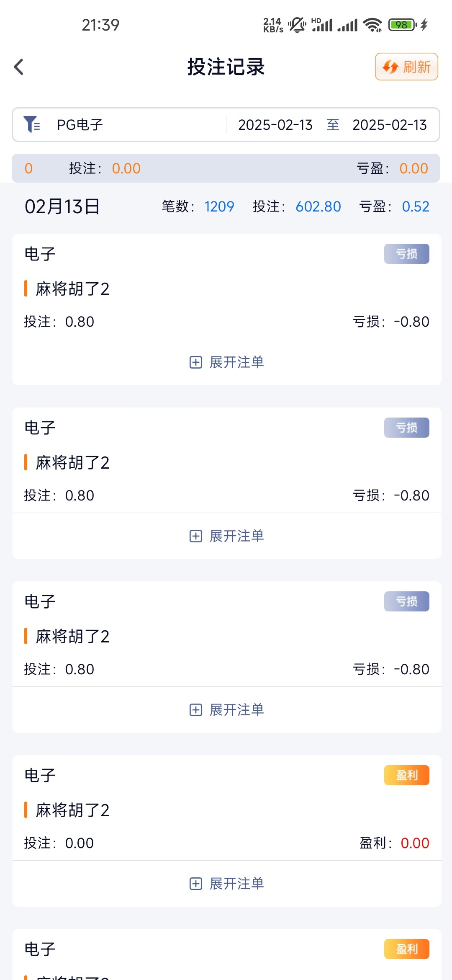Expand 展开注单 in the third card
The image size is (452, 980).
pyautogui.click(x=236, y=710)
